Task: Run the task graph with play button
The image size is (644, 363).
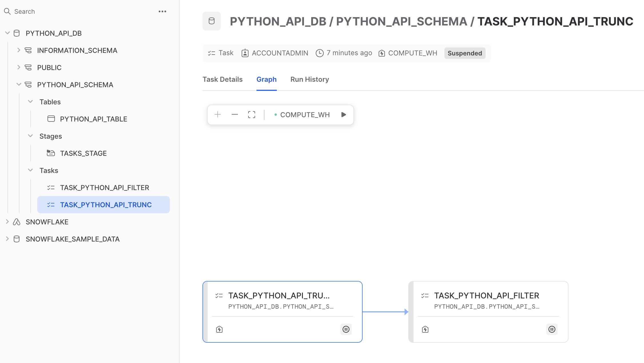Action: pyautogui.click(x=343, y=115)
